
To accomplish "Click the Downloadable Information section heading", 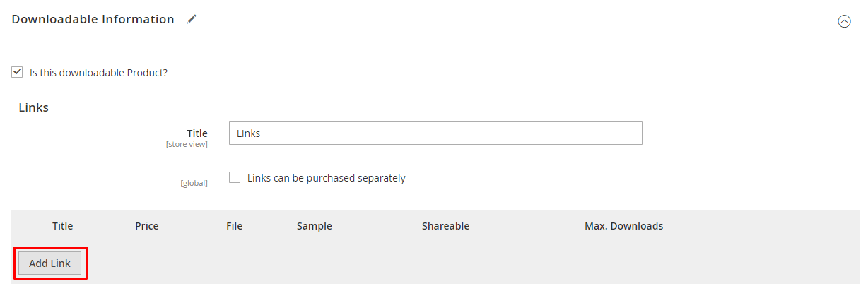I will point(93,20).
